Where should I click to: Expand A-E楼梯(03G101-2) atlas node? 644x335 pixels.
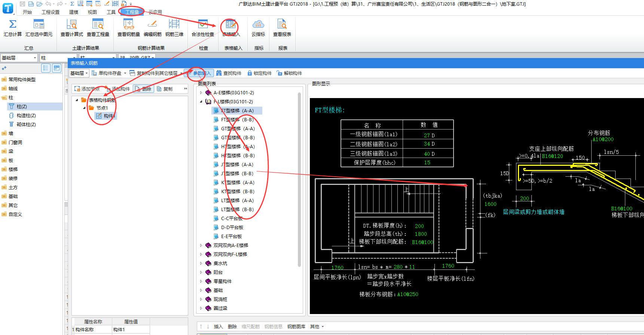(201, 92)
